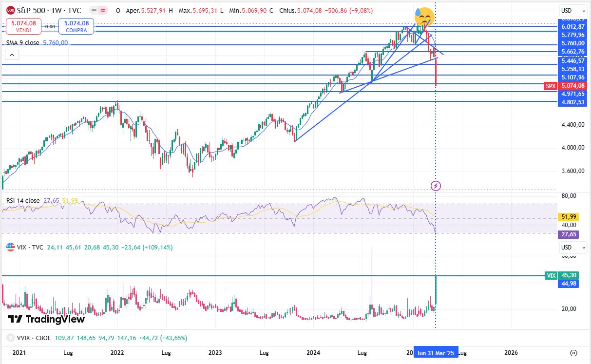Click the SPX price label tag
Viewport: 591px width, 364px height.
(x=551, y=86)
